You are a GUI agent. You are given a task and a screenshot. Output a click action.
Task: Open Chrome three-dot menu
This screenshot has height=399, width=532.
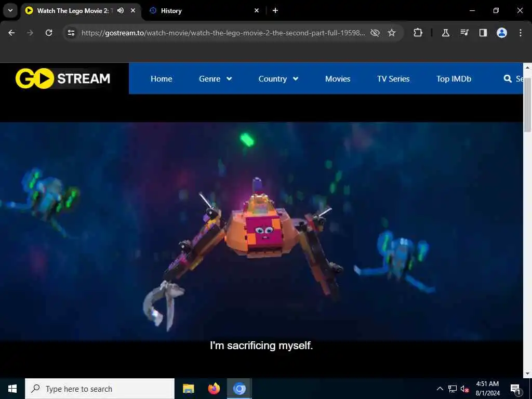tap(521, 33)
